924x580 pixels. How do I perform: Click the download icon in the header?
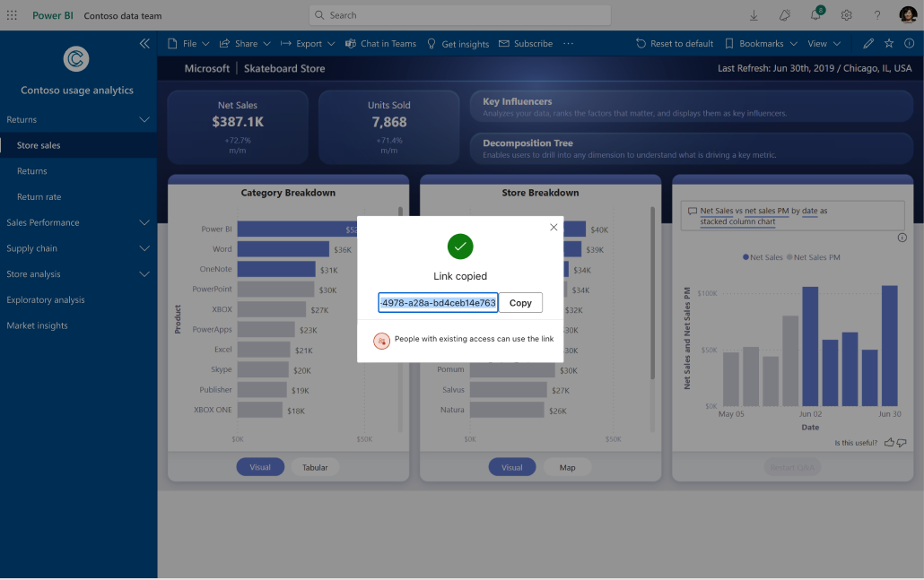click(753, 15)
